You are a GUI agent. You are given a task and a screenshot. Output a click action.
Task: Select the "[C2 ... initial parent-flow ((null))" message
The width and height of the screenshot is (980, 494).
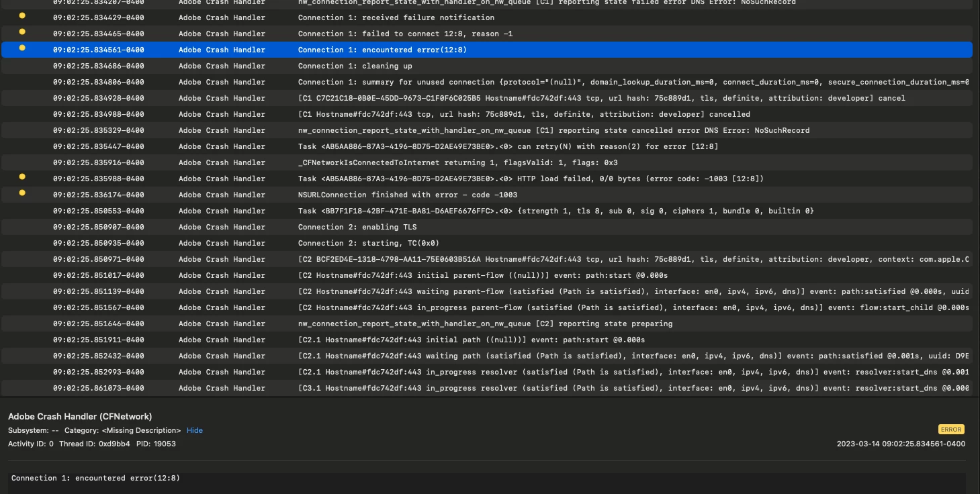click(x=483, y=275)
